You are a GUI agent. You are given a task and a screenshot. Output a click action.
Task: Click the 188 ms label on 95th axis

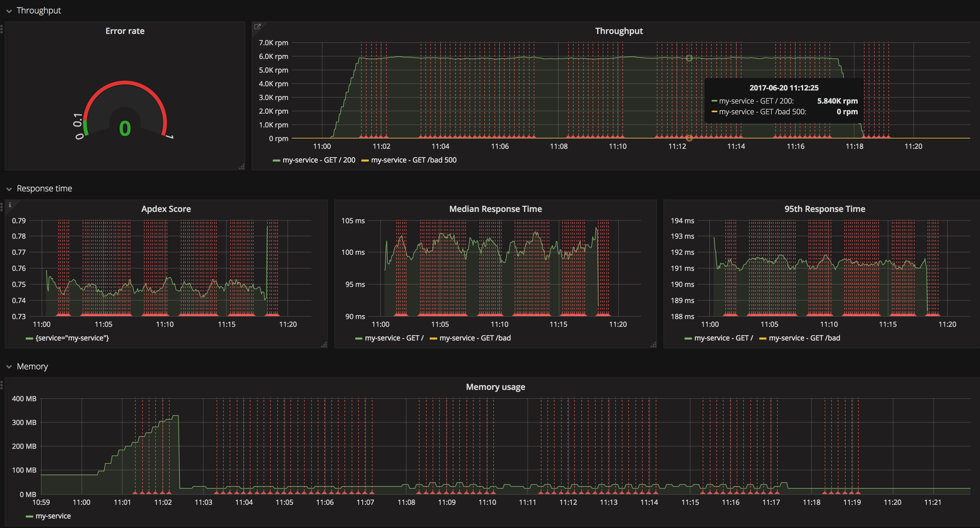point(682,316)
